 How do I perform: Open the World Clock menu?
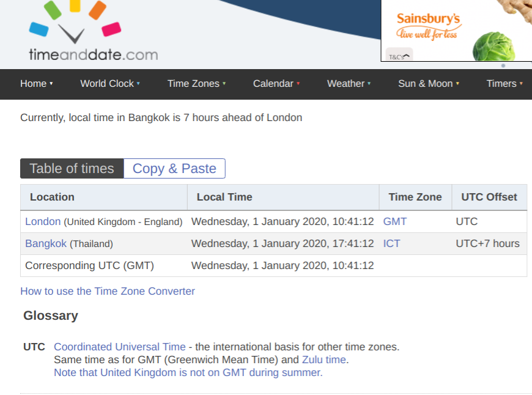tap(110, 84)
